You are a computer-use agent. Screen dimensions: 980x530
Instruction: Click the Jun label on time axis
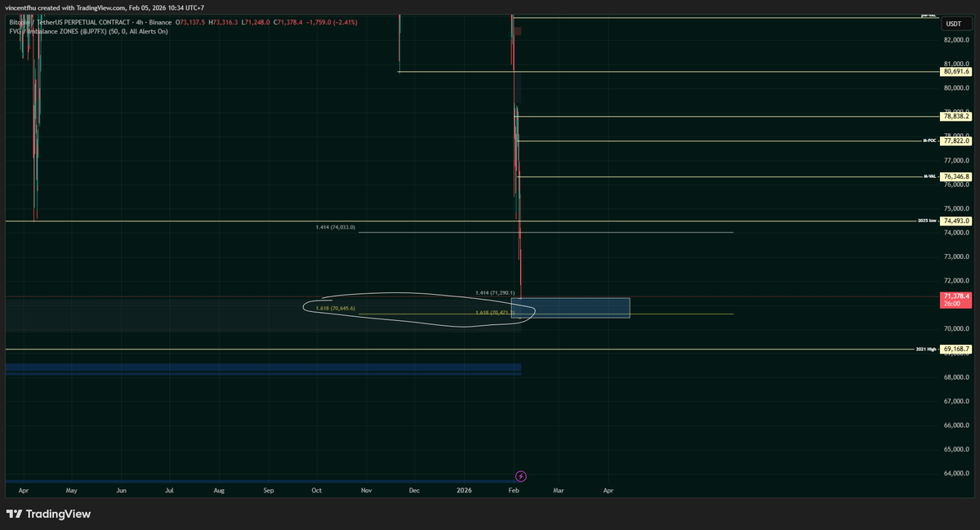121,491
